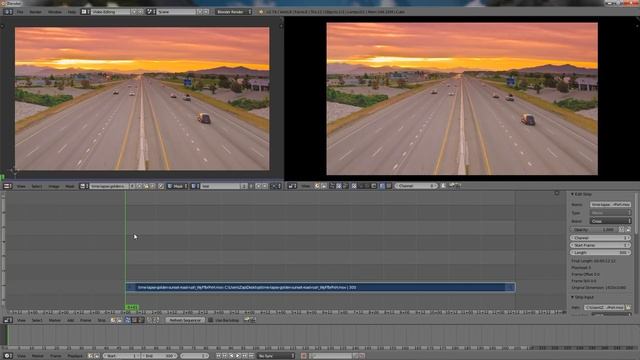The image size is (640, 360).
Task: Enable the Use Backdrop checkbox
Action: pos(211,320)
